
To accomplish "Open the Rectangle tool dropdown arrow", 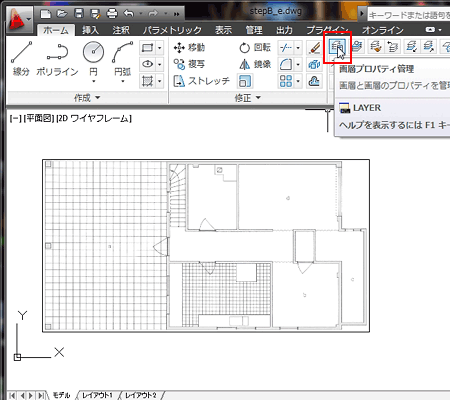I will point(160,48).
